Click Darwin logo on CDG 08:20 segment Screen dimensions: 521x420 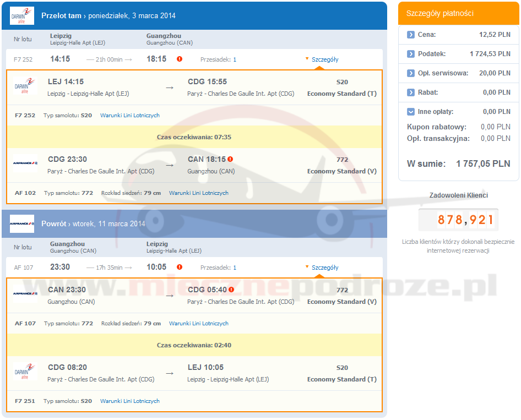point(25,372)
